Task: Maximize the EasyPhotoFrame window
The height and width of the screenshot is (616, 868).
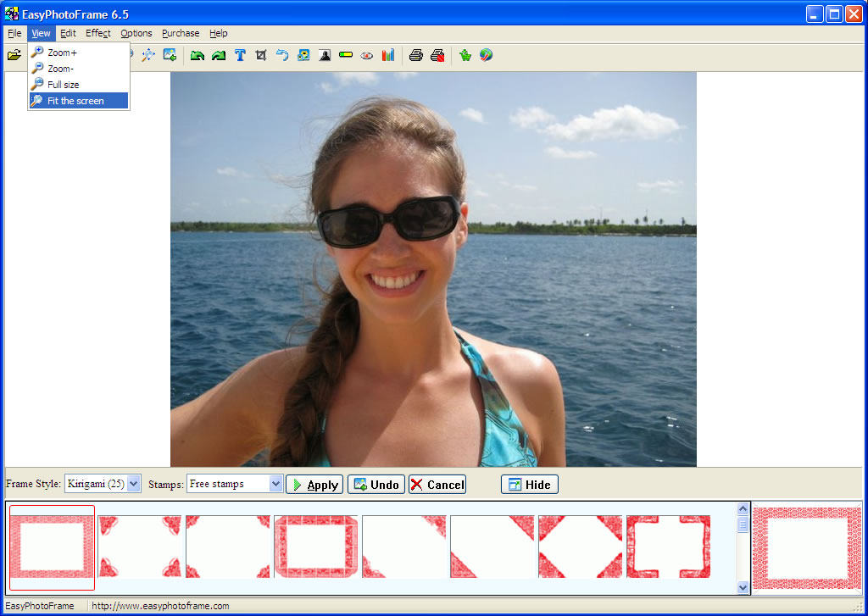Action: point(834,14)
